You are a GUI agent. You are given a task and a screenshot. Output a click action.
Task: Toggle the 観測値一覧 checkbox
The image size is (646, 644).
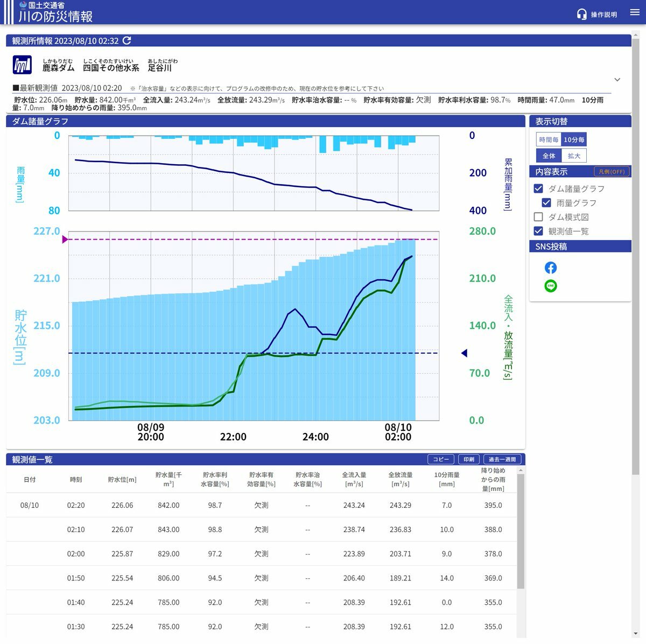[538, 231]
